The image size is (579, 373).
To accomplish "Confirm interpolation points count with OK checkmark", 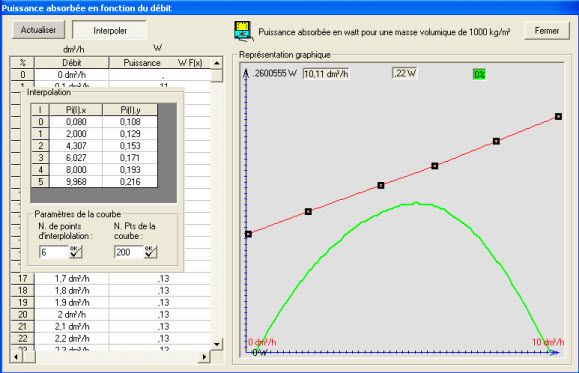I will click(x=76, y=252).
